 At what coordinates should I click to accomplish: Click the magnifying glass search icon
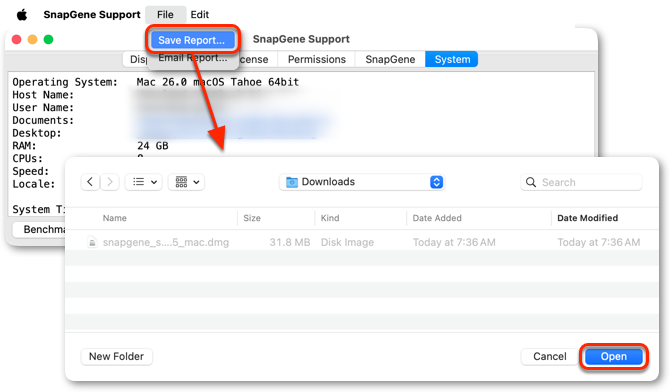click(531, 183)
